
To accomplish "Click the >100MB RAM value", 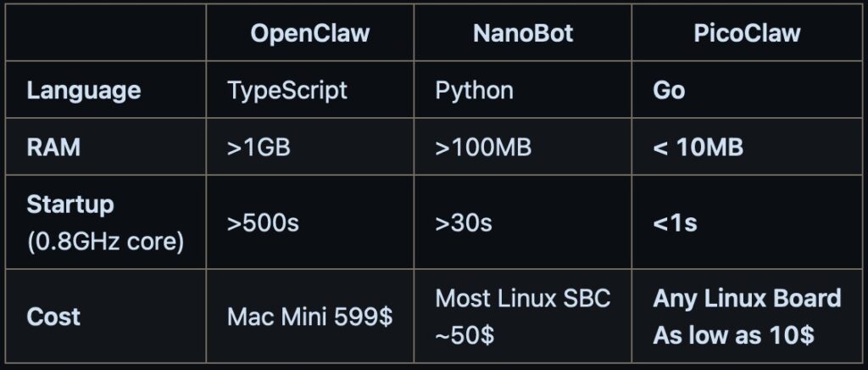I will tap(483, 147).
